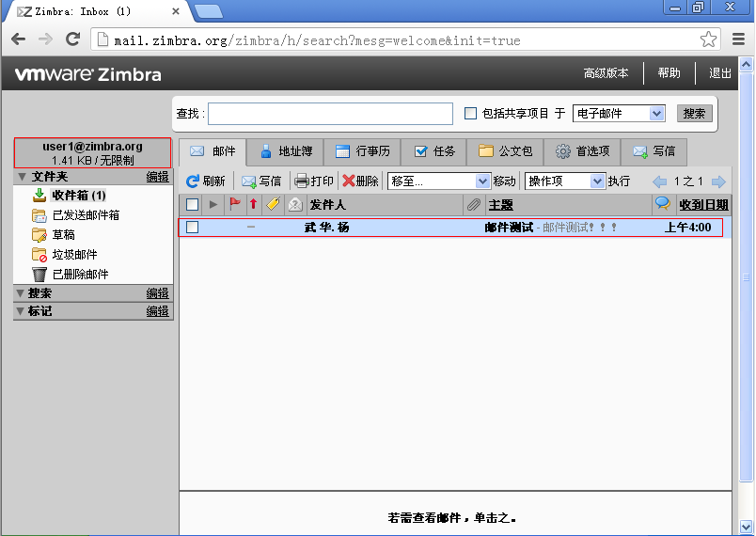Click the vmware Zimbra logo

tap(87, 74)
